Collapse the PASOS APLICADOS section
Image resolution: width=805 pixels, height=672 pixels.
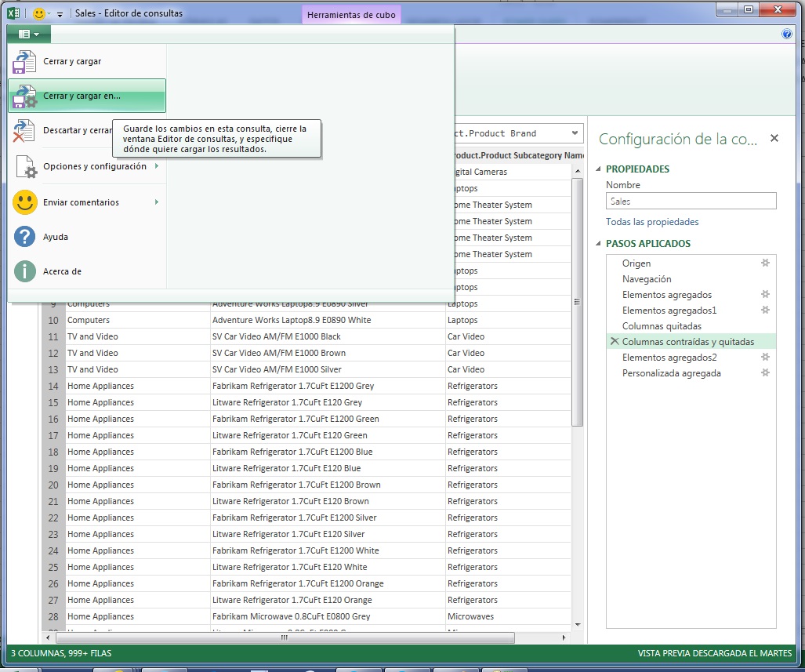click(x=599, y=244)
